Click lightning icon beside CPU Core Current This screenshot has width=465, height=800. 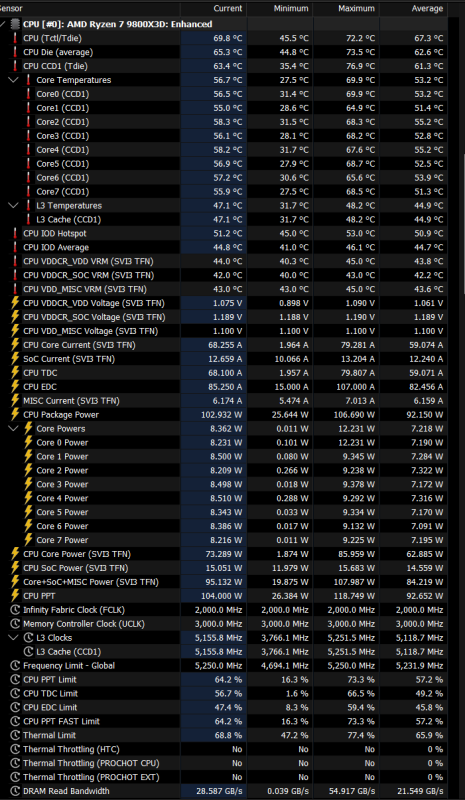coord(15,345)
